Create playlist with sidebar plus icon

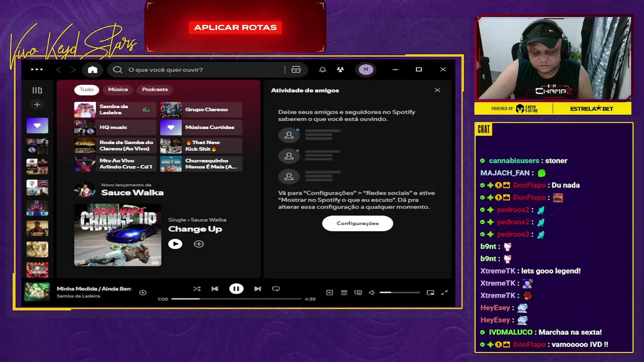click(37, 105)
